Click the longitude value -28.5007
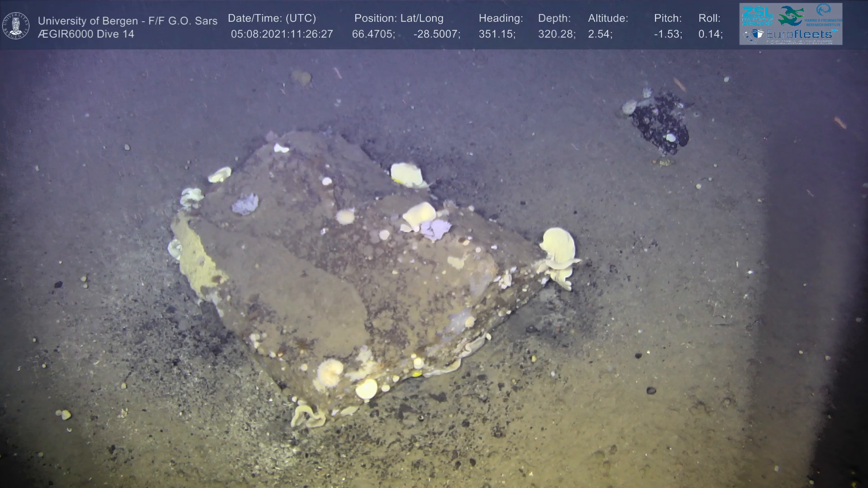Viewport: 868px width, 488px height. 436,34
